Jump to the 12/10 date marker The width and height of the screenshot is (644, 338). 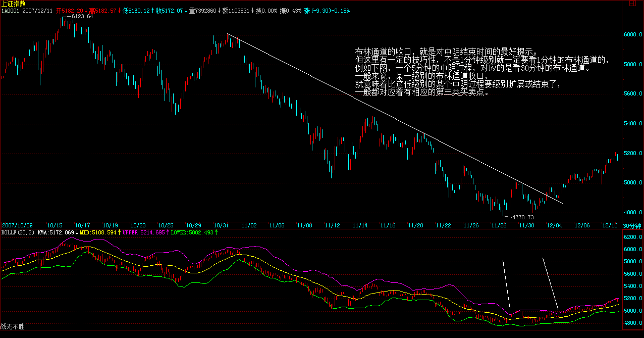[611, 225]
